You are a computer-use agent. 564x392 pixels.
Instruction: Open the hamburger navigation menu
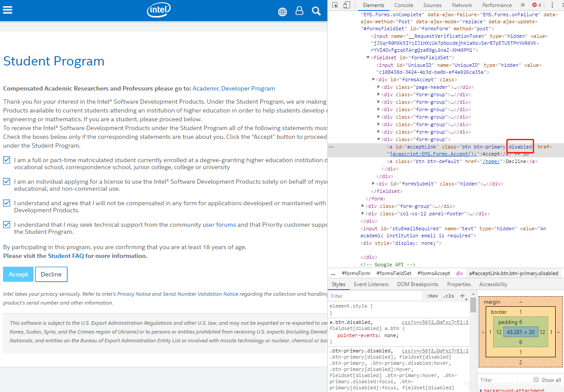point(7,10)
